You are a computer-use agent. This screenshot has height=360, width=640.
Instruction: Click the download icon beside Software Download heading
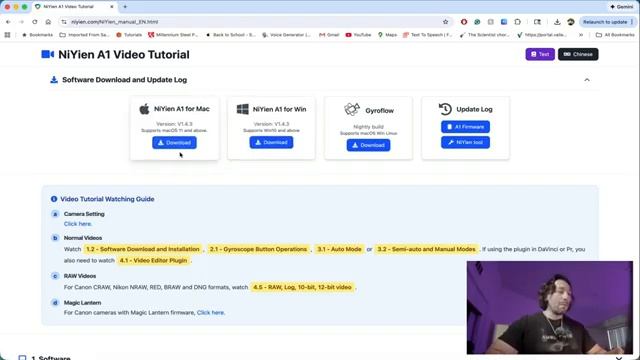(54, 80)
